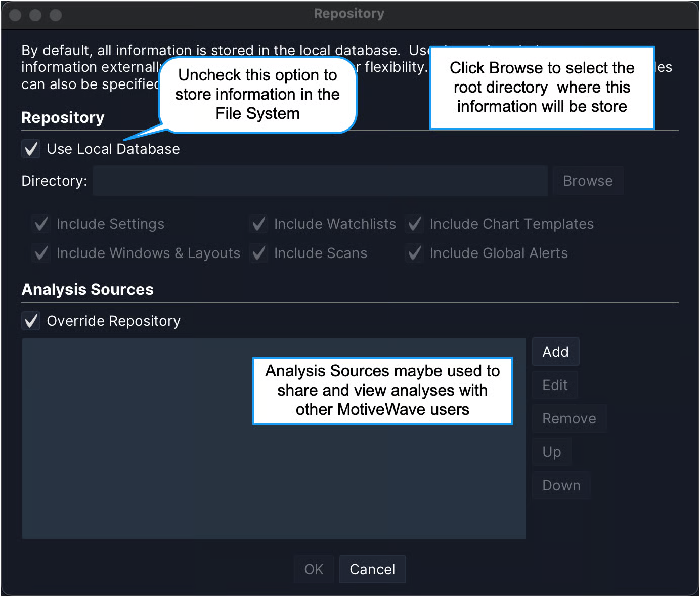
Task: Uncheck the Use Local Database checkbox
Action: [31, 149]
